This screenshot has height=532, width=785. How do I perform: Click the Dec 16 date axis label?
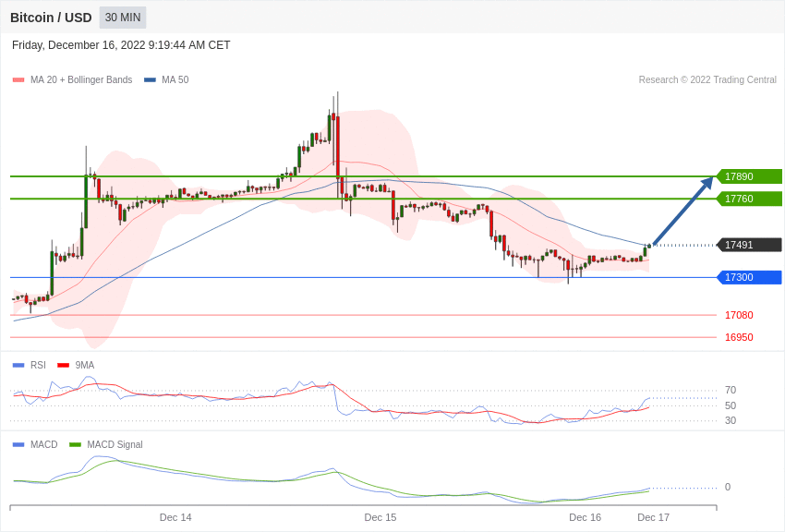pos(586,517)
